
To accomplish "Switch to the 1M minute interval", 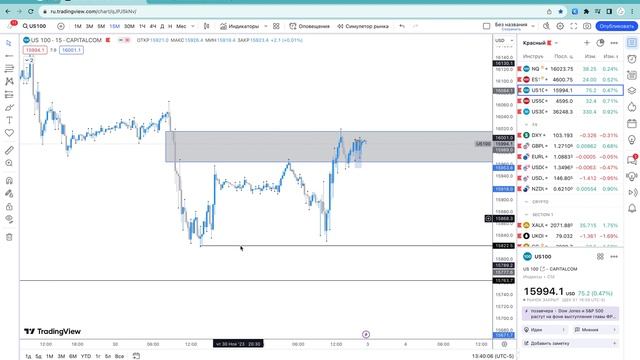I will (78, 26).
